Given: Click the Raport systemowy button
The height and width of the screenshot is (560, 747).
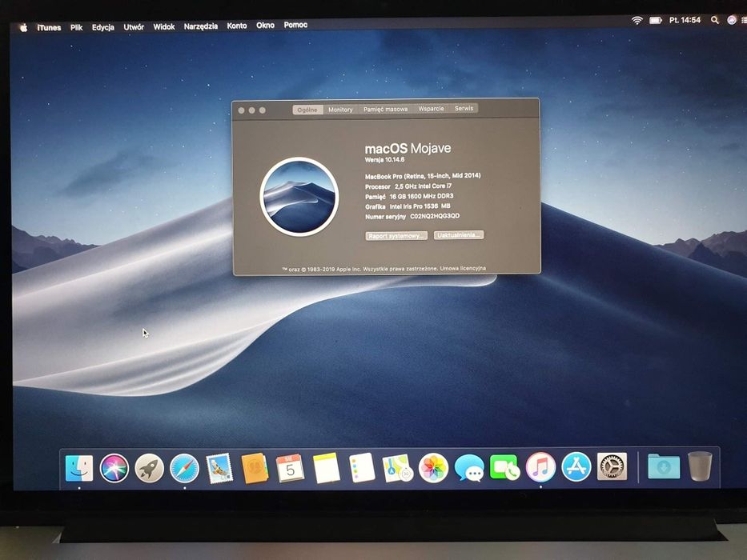Looking at the screenshot, I should [x=396, y=236].
